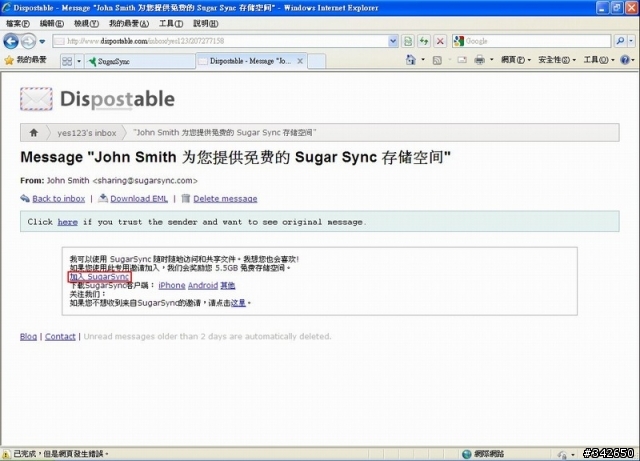Open a new blank tab

[x=317, y=61]
